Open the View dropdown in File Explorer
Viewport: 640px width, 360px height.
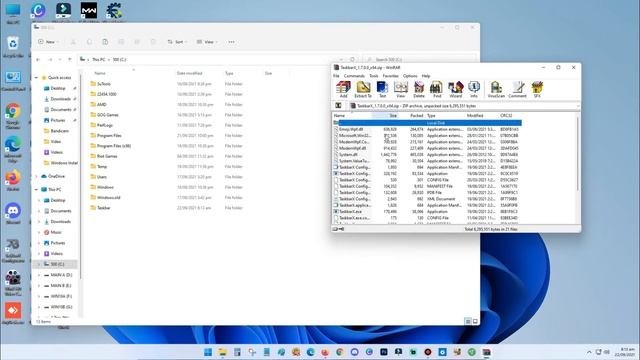(207, 42)
